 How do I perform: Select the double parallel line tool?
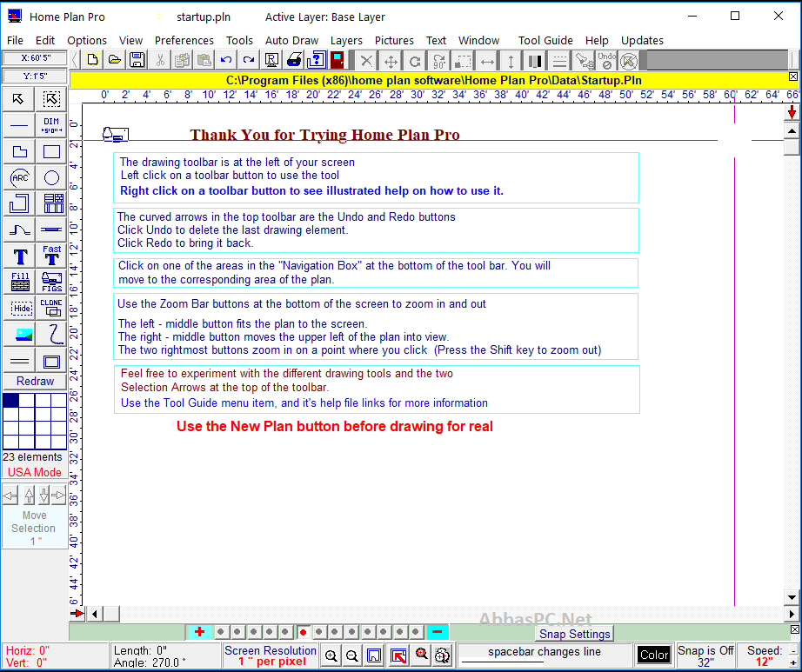19,362
